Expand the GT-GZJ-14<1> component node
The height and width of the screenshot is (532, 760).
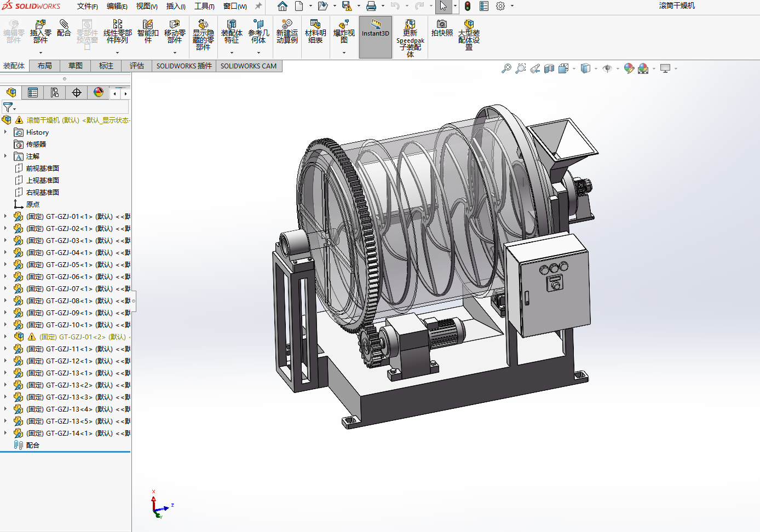pos(5,433)
